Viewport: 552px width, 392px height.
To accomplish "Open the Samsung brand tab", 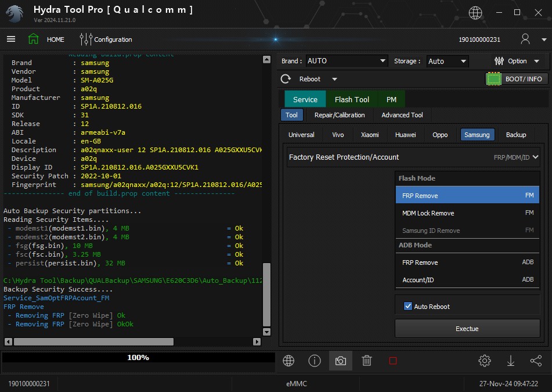I will tap(477, 135).
